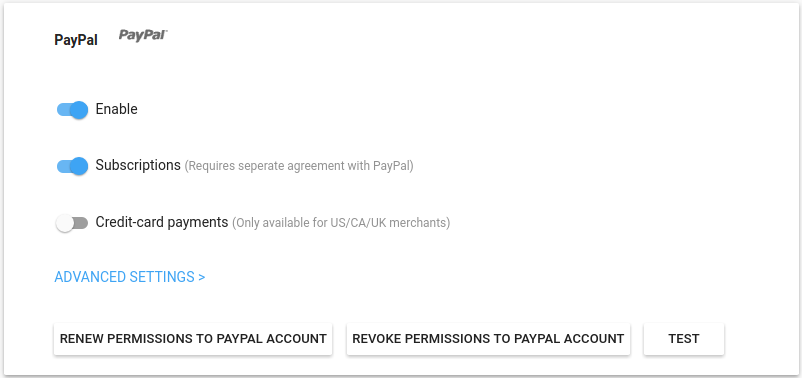This screenshot has width=802, height=378.
Task: Turn off the Subscriptions toggle
Action: point(72,166)
